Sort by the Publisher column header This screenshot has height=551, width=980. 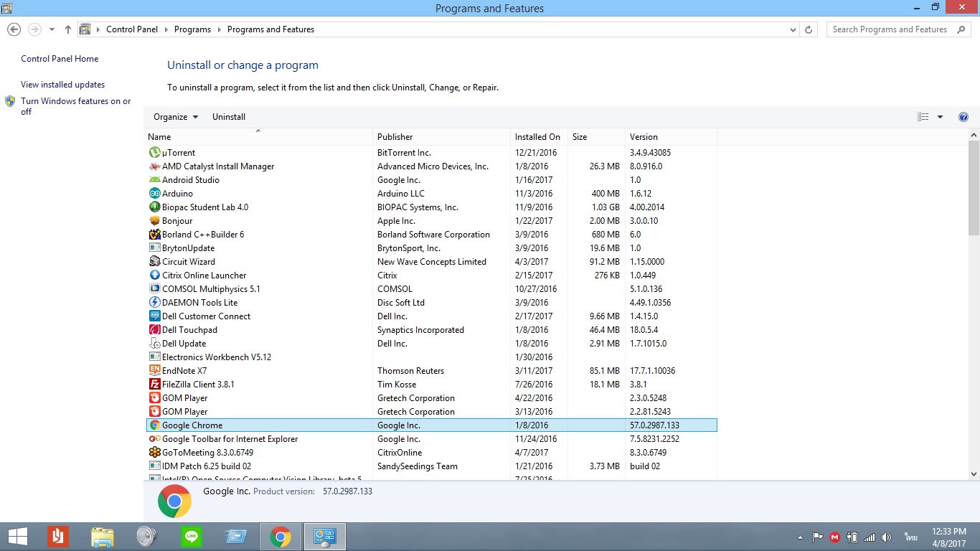click(441, 136)
